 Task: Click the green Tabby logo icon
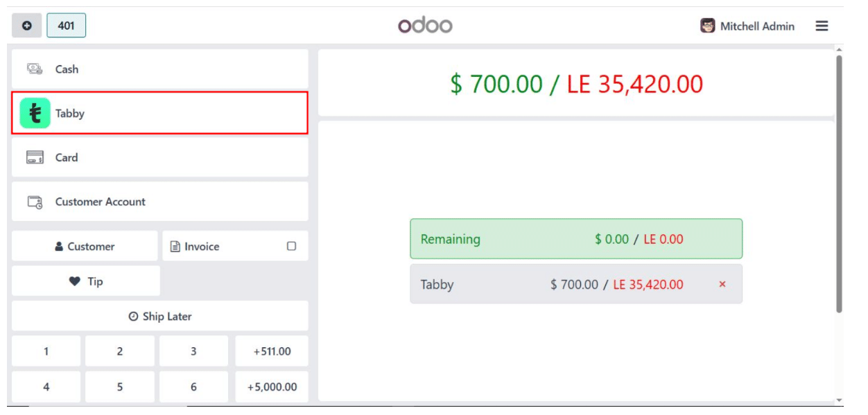tap(35, 114)
